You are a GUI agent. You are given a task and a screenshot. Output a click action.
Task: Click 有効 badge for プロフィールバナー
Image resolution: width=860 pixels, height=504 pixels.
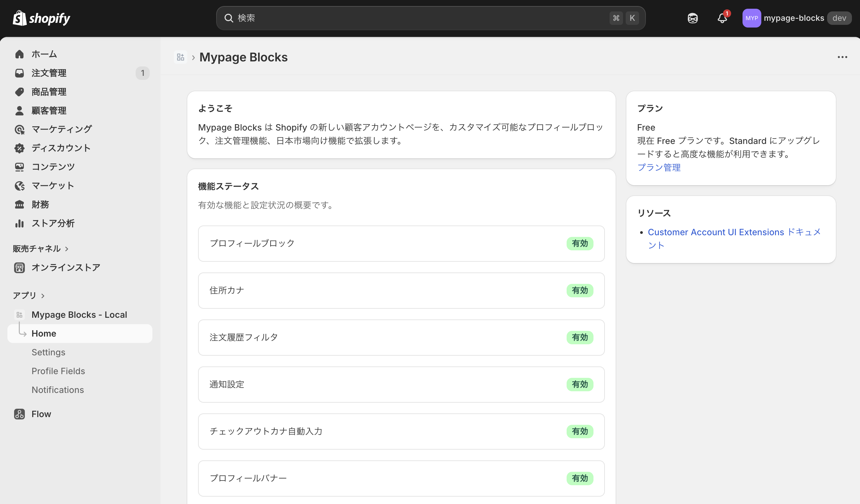(x=580, y=478)
